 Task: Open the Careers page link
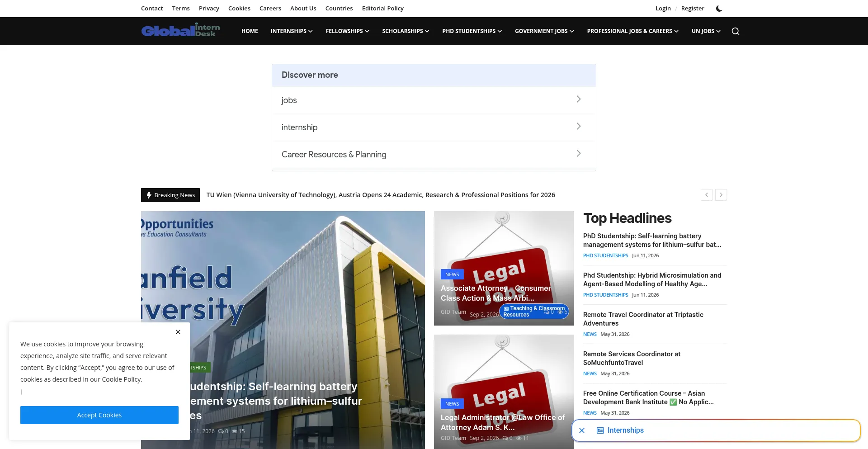coord(270,8)
